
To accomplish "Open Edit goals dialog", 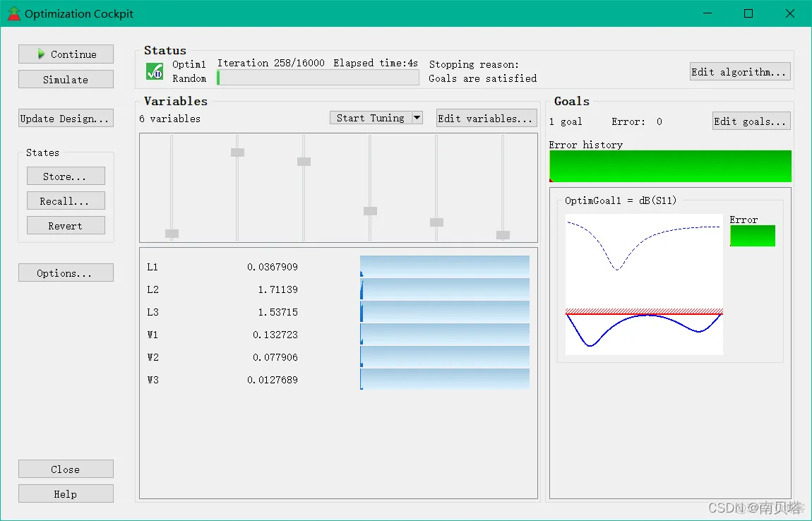I will coord(751,121).
